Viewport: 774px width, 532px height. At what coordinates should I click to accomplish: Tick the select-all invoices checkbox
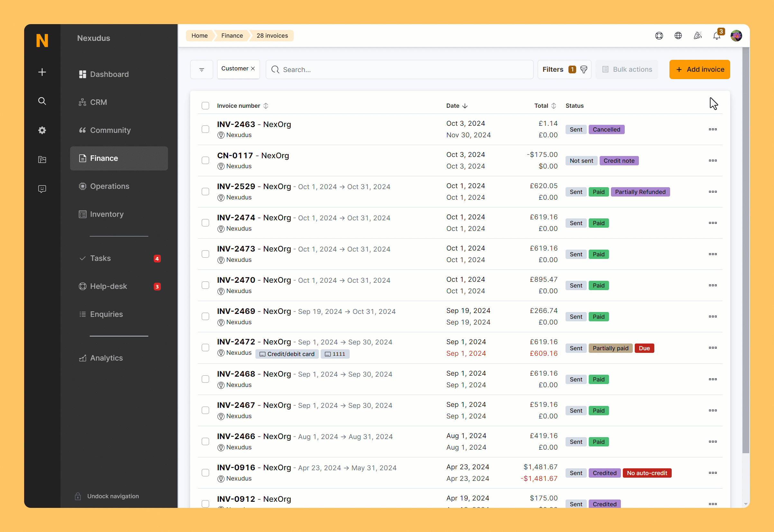click(x=205, y=106)
